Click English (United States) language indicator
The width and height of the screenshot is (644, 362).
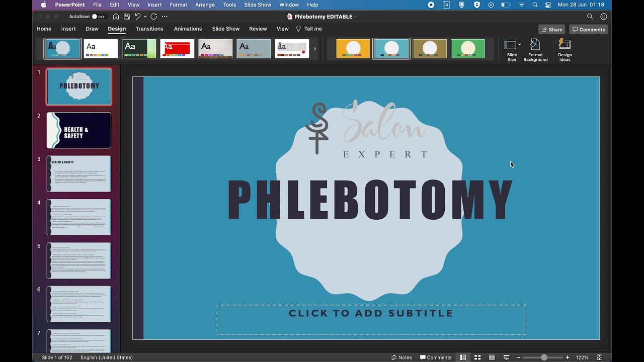click(107, 357)
